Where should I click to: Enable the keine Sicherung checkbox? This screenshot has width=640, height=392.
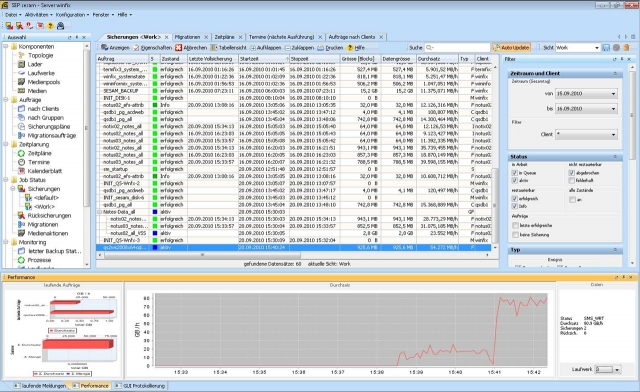(x=515, y=235)
